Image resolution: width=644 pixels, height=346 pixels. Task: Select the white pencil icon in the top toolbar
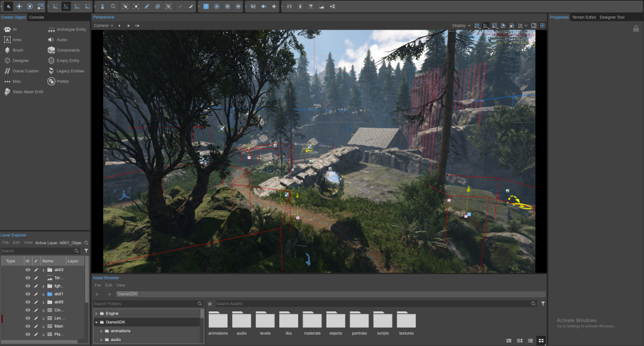click(x=191, y=6)
